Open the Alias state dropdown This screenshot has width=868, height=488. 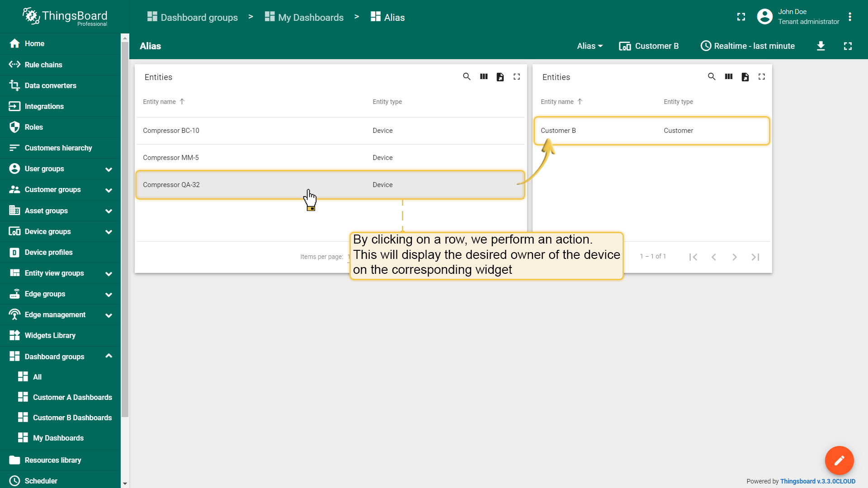pyautogui.click(x=590, y=46)
